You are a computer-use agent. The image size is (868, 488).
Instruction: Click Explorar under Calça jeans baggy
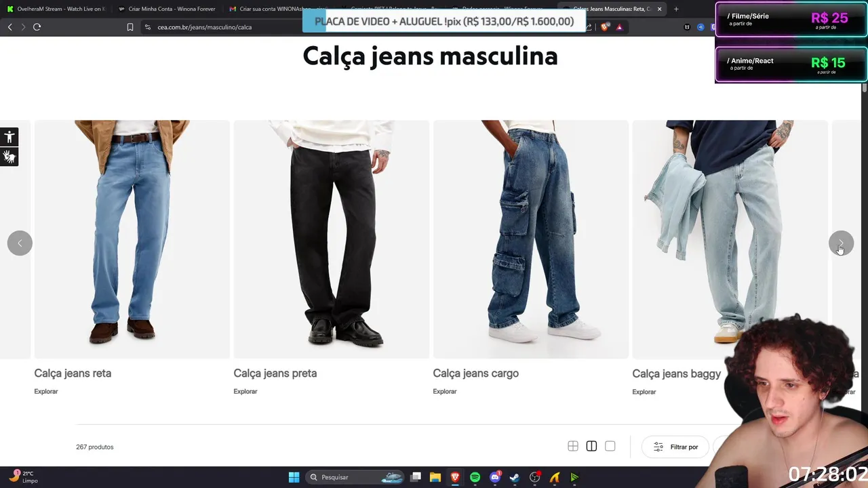point(644,392)
